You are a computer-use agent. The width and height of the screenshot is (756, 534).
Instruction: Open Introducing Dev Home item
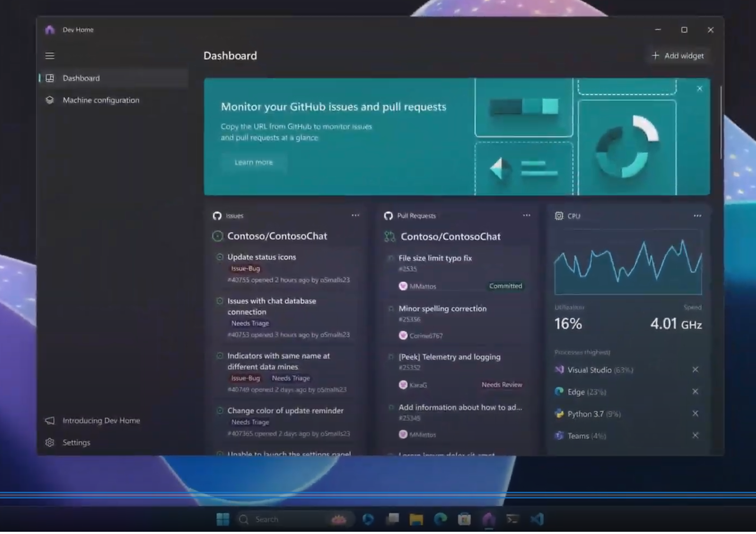click(113, 421)
